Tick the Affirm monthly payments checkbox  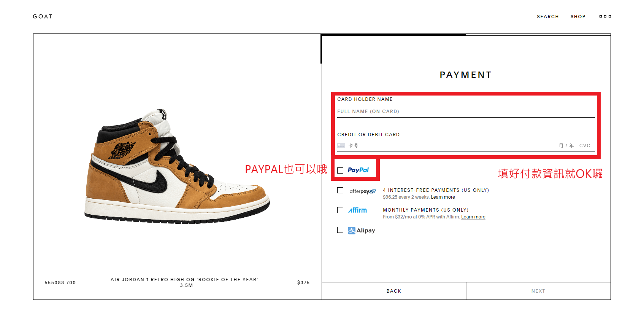[340, 210]
